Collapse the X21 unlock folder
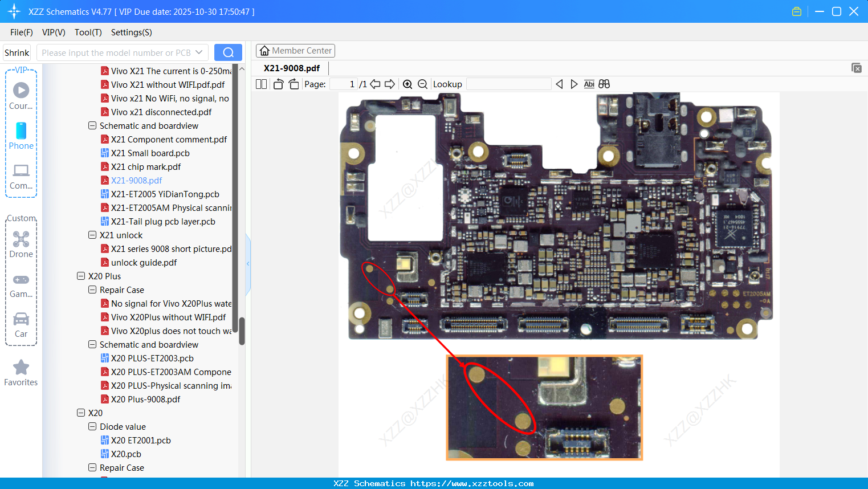Image resolution: width=868 pixels, height=489 pixels. (92, 235)
